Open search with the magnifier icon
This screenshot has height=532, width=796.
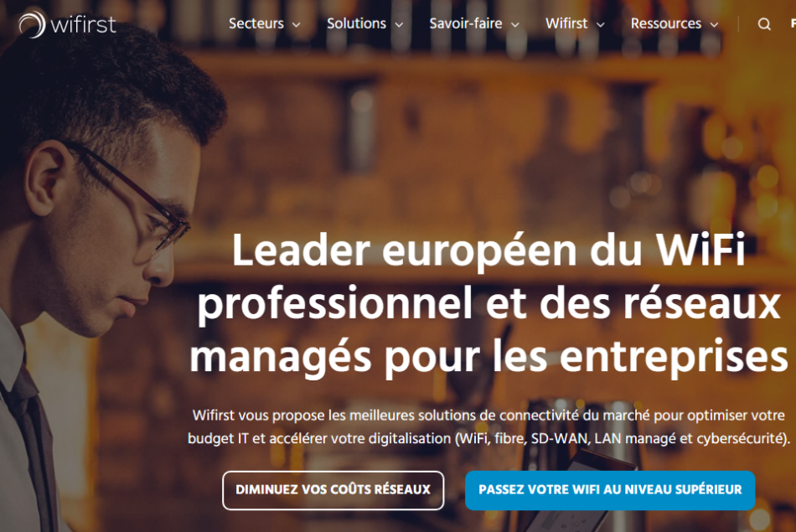click(764, 23)
